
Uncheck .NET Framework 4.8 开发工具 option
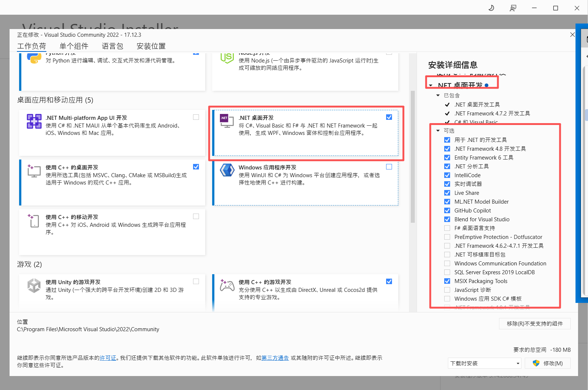[447, 149]
